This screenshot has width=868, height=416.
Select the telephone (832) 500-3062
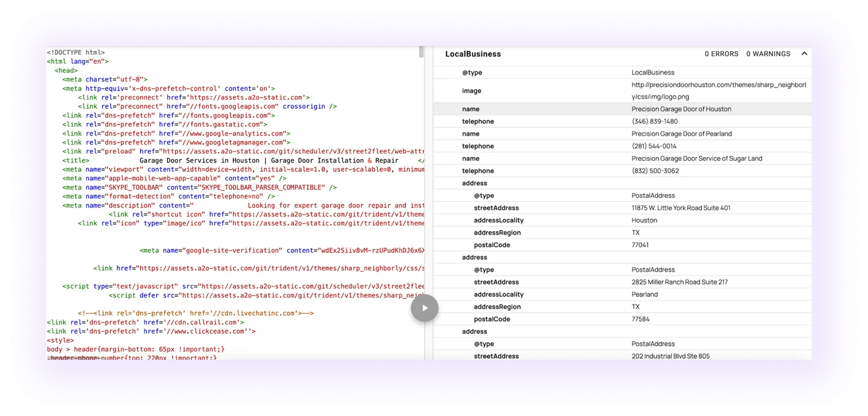(655, 171)
